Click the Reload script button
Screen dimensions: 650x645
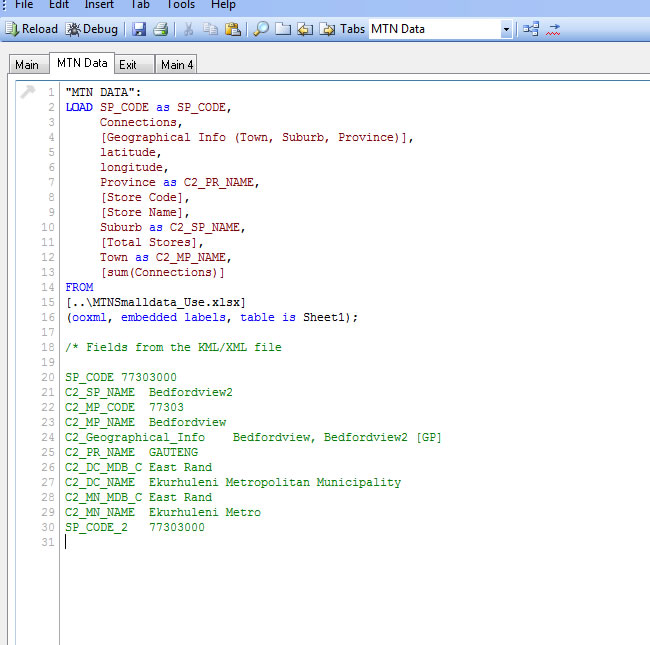point(32,29)
